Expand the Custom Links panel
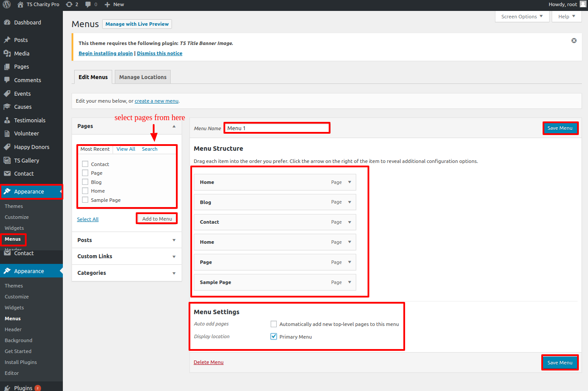 (127, 256)
